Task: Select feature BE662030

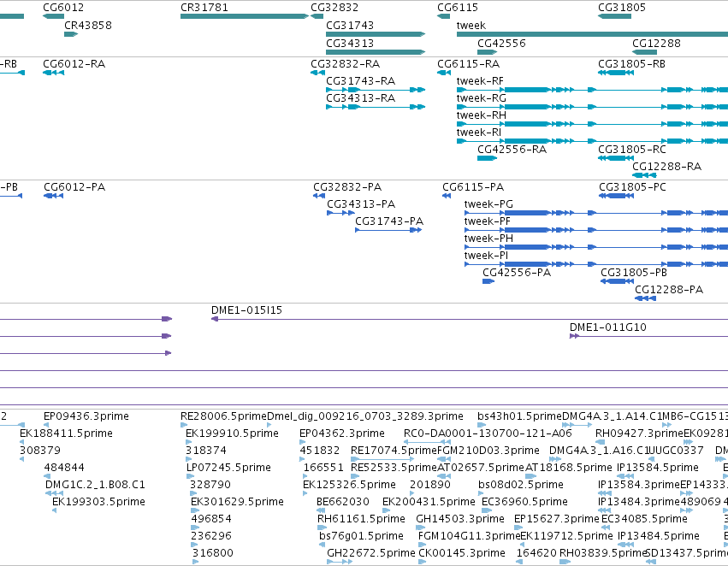Action: (x=343, y=502)
